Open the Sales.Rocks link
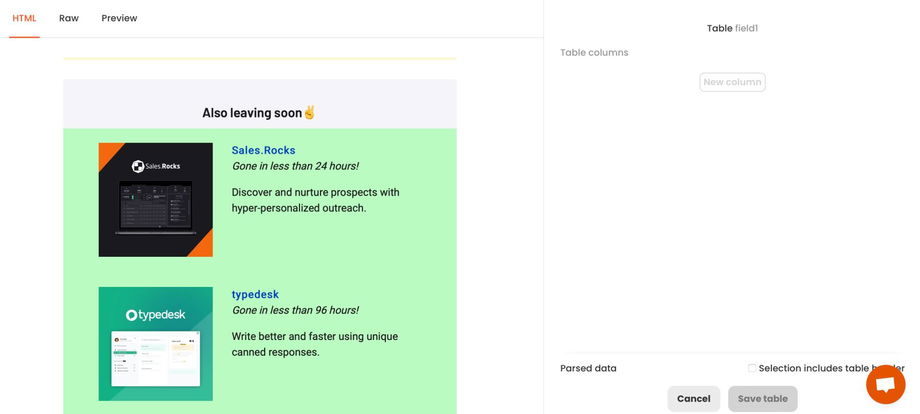Image resolution: width=920 pixels, height=414 pixels. (x=263, y=150)
